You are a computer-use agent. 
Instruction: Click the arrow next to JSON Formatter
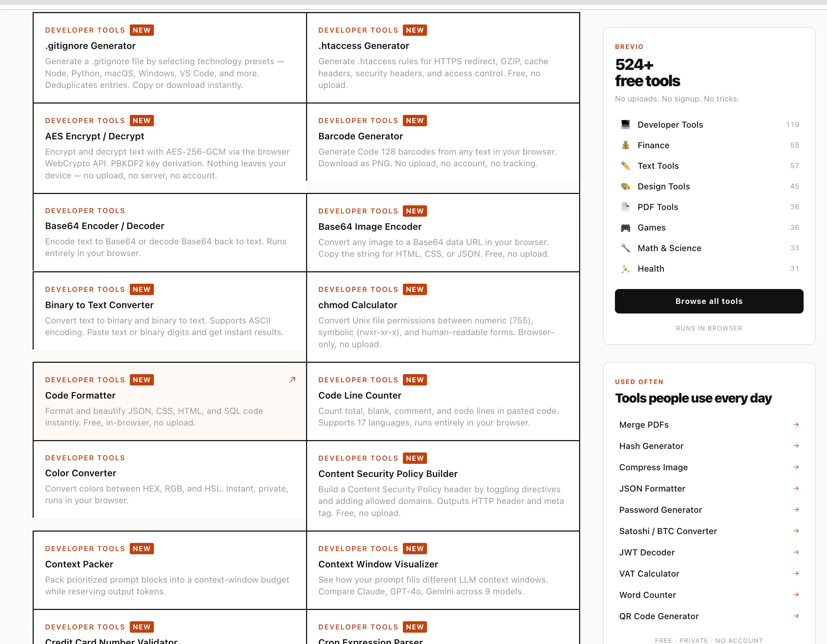tap(796, 488)
